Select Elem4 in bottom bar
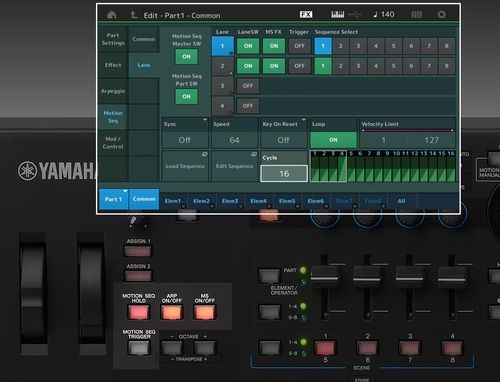This screenshot has height=382, width=500. pos(259,201)
